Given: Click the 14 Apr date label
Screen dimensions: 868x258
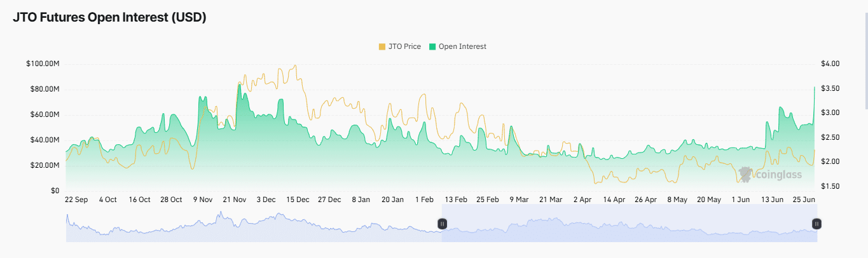Looking at the screenshot, I should (614, 200).
